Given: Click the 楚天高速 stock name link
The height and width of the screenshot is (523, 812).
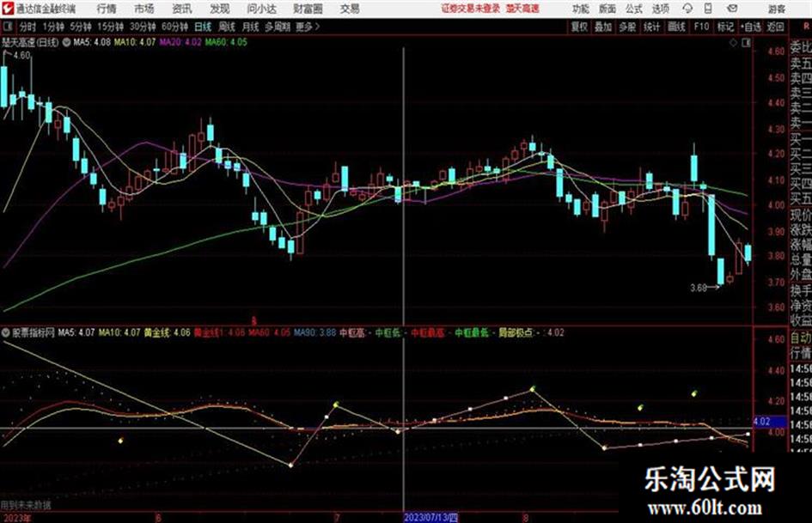Looking at the screenshot, I should coord(522,9).
